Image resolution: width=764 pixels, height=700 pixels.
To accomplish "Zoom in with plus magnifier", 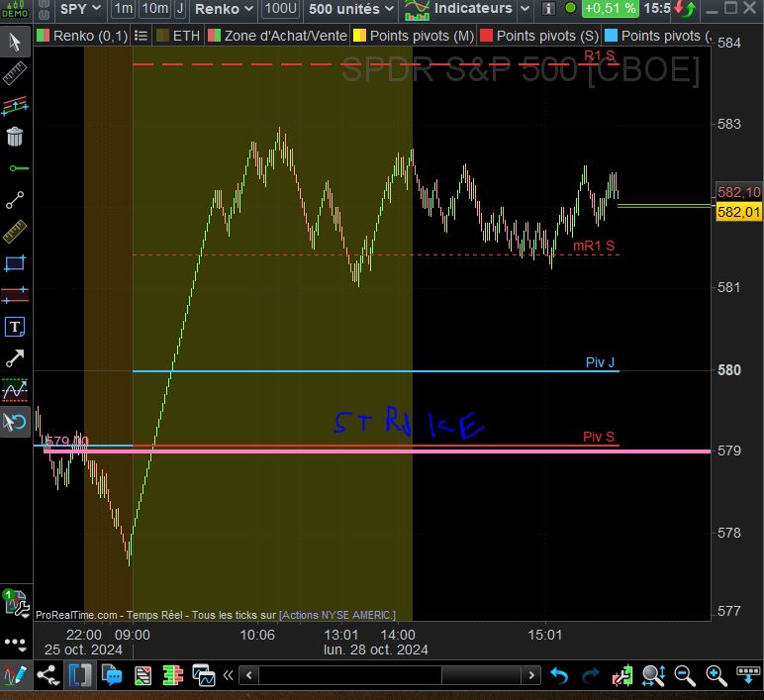I will (x=716, y=675).
